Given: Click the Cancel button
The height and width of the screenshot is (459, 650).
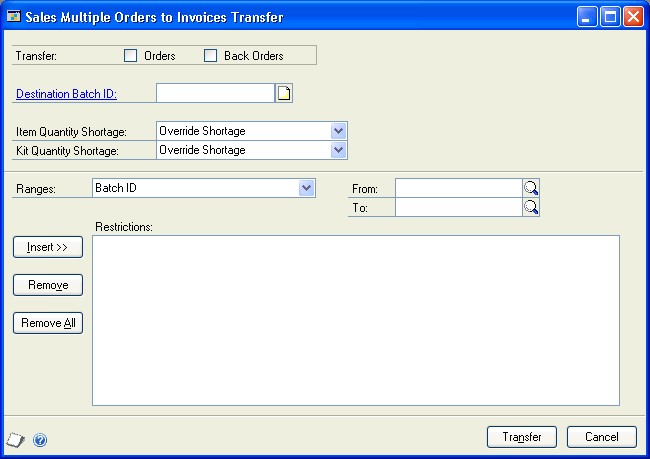Looking at the screenshot, I should click(x=601, y=437).
